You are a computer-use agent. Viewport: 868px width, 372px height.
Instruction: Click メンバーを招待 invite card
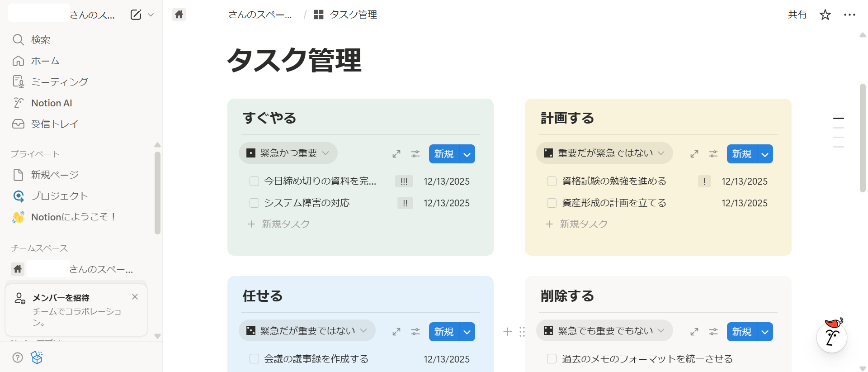coord(76,310)
